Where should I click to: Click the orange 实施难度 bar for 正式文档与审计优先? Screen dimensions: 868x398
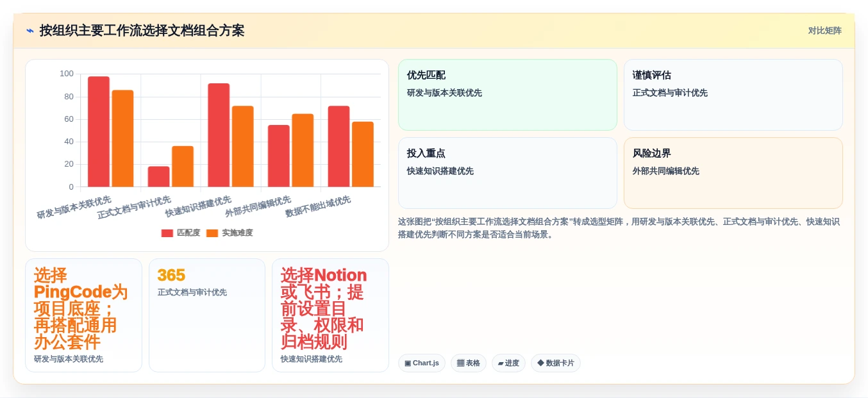click(x=183, y=167)
